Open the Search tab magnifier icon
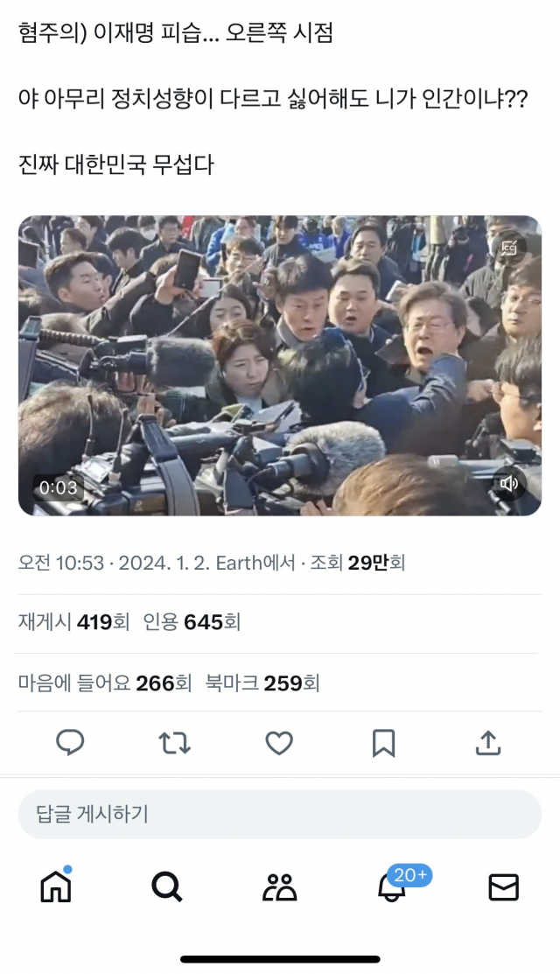560x974 pixels. 167,886
